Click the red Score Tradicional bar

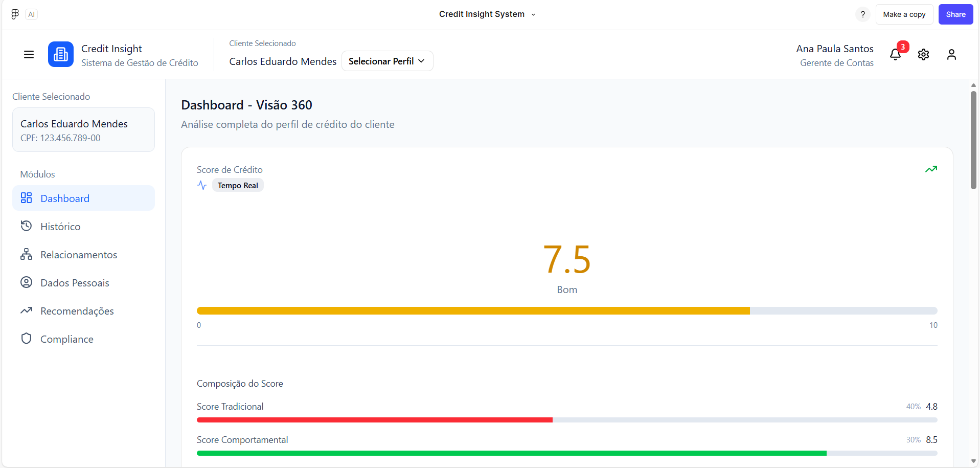click(x=375, y=420)
